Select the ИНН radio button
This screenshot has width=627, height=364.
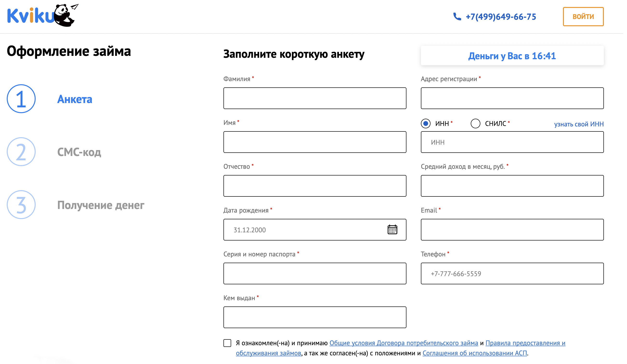coord(426,123)
